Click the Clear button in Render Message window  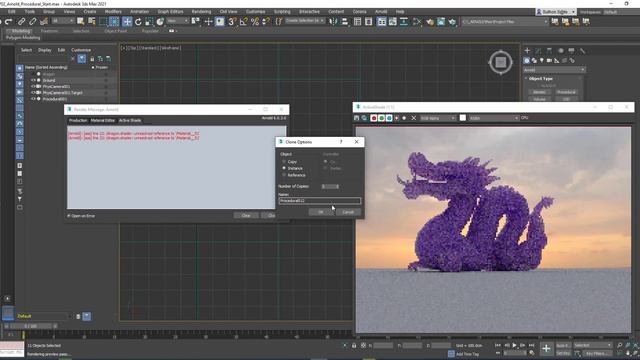[x=246, y=216]
